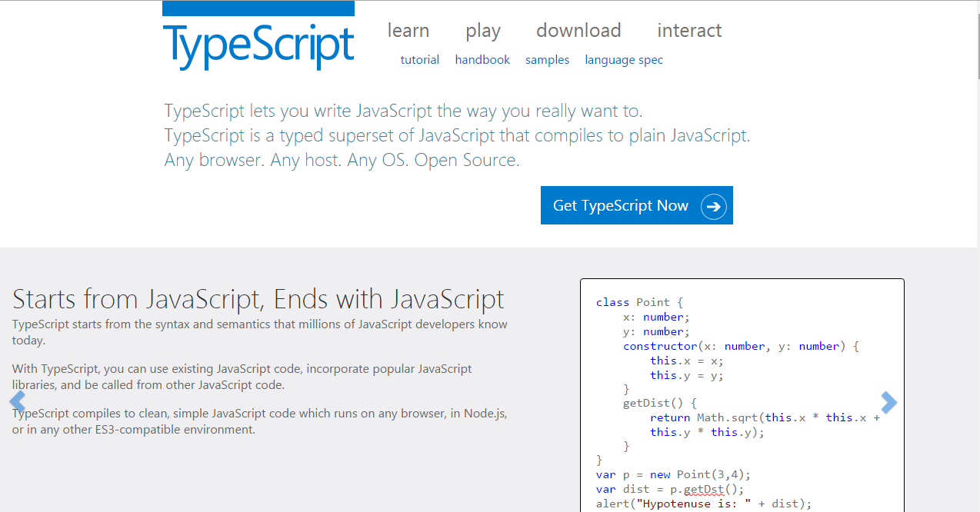Open the handbook page
The width and height of the screenshot is (980, 512).
tap(482, 59)
